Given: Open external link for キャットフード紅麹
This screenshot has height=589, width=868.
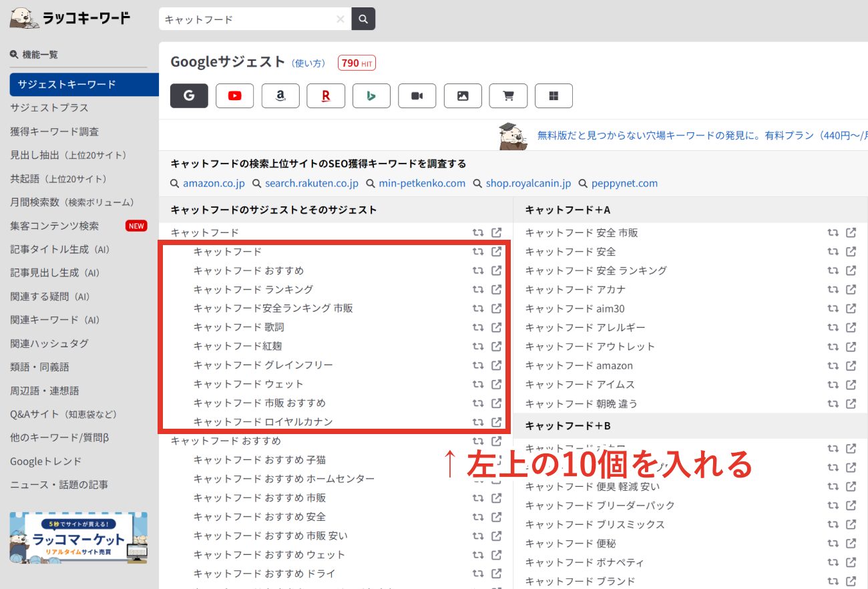Looking at the screenshot, I should 497,346.
